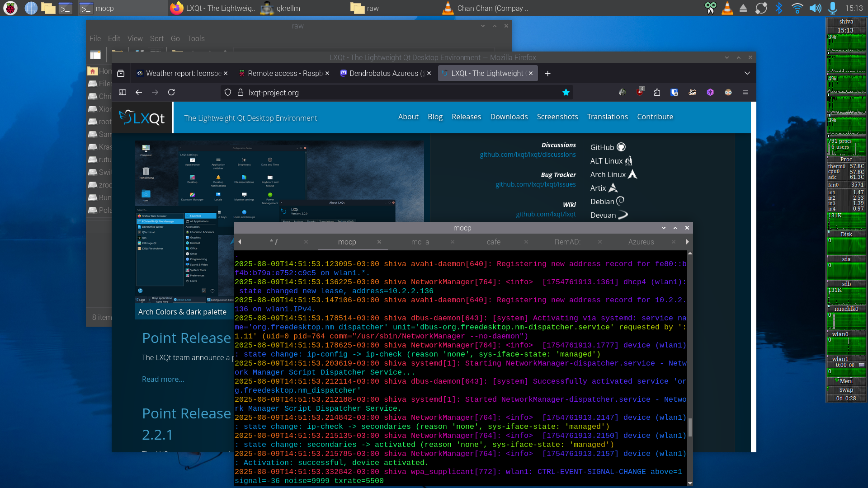This screenshot has width=868, height=488.
Task: Select the Azureus terminal tab
Action: tap(641, 242)
